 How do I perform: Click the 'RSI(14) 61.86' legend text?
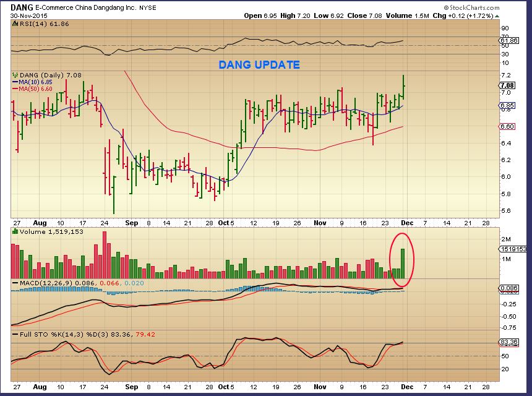(x=44, y=24)
